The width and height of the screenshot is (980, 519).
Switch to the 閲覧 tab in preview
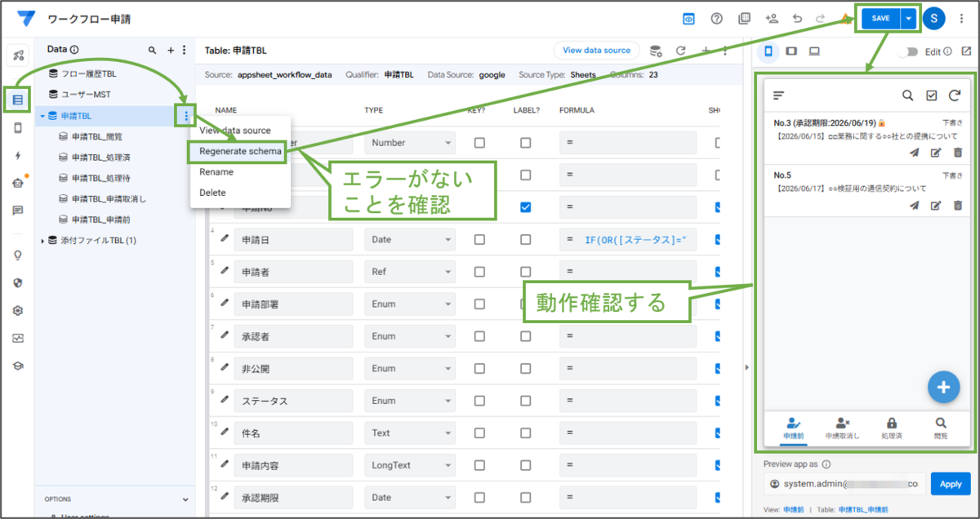point(941,428)
